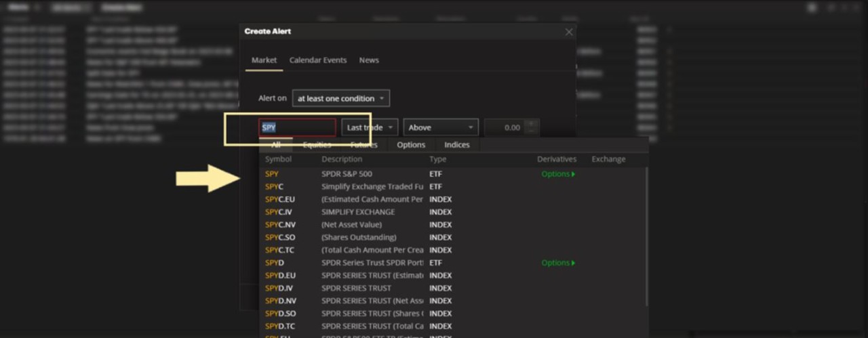Click the Derivatives column header
Screen dimensions: 868x338
557,159
